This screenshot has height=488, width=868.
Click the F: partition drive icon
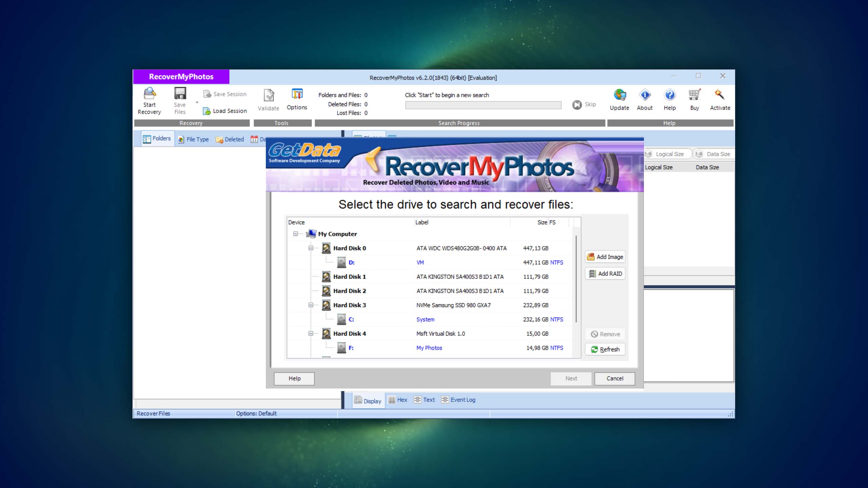(x=341, y=348)
